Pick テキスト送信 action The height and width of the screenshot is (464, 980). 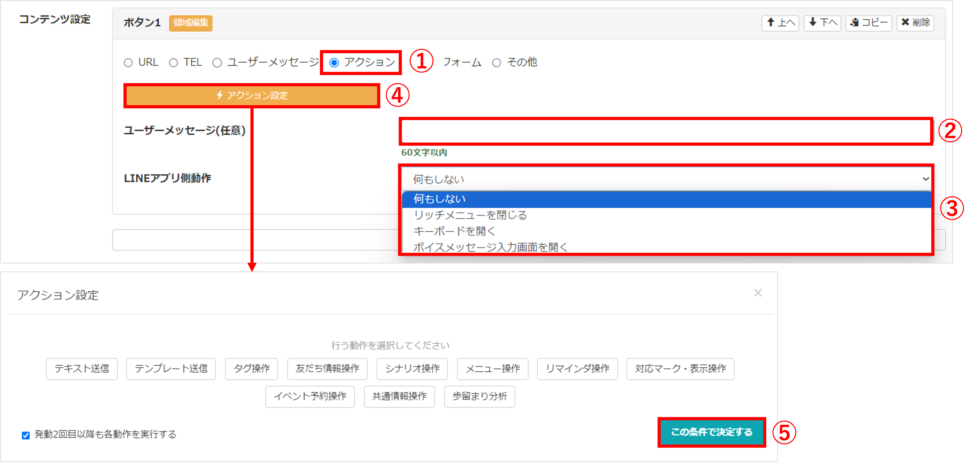coord(82,369)
